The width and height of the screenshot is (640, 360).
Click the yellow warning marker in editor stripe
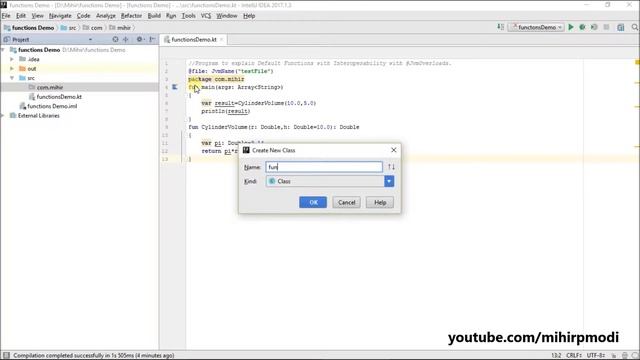(637, 62)
